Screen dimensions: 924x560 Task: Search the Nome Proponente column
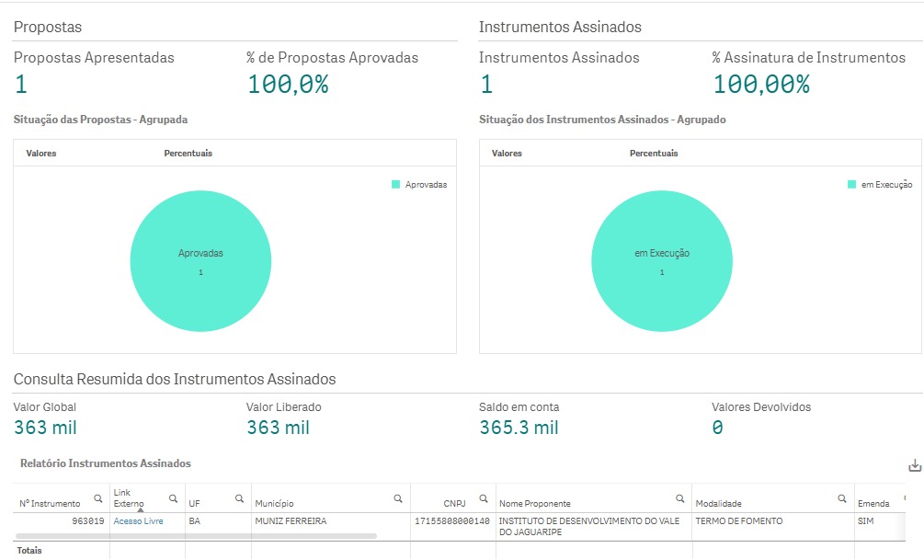click(x=680, y=498)
